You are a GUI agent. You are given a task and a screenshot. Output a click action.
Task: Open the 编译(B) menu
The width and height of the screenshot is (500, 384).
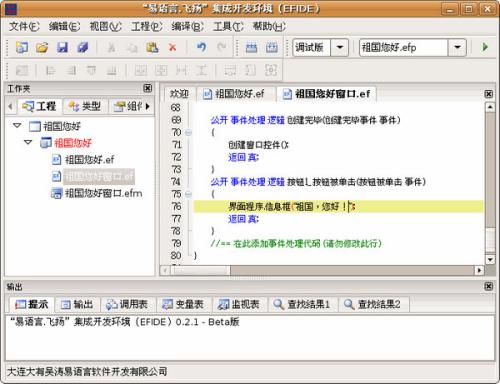187,26
